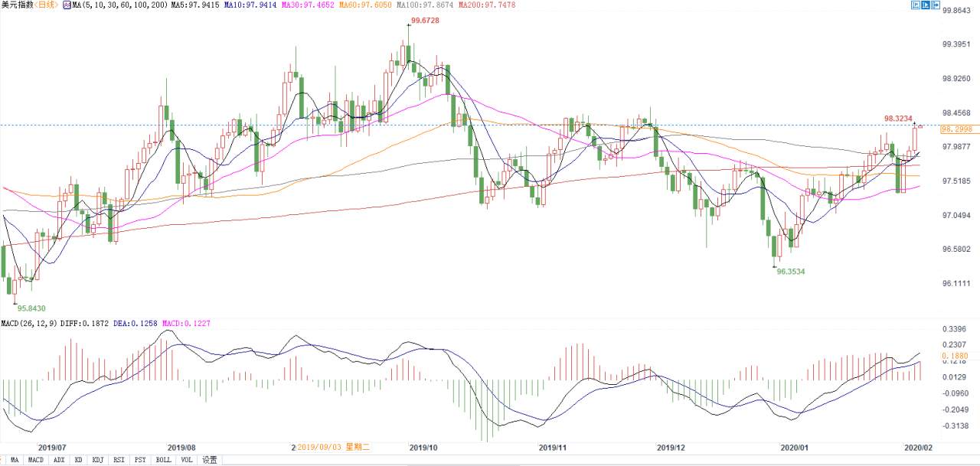Click the highlighted middle chart layout icon
980x466 pixels.
pos(926,5)
